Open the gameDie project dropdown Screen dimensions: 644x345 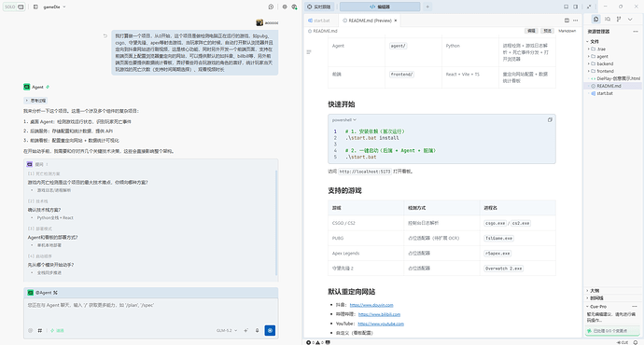click(54, 7)
